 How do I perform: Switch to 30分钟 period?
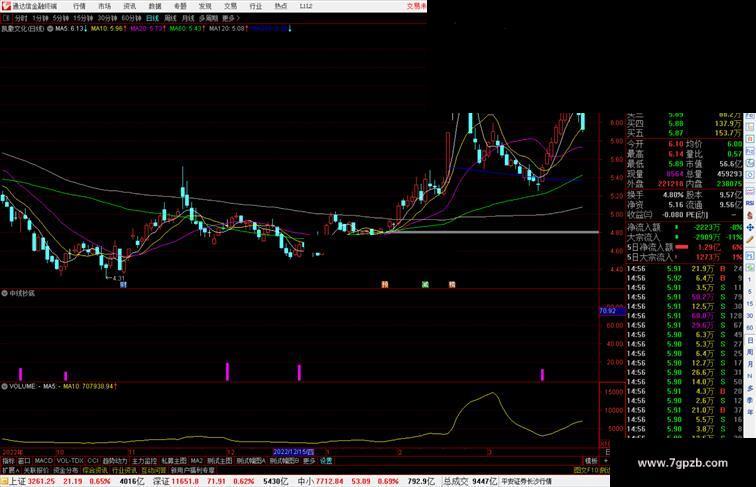click(107, 18)
